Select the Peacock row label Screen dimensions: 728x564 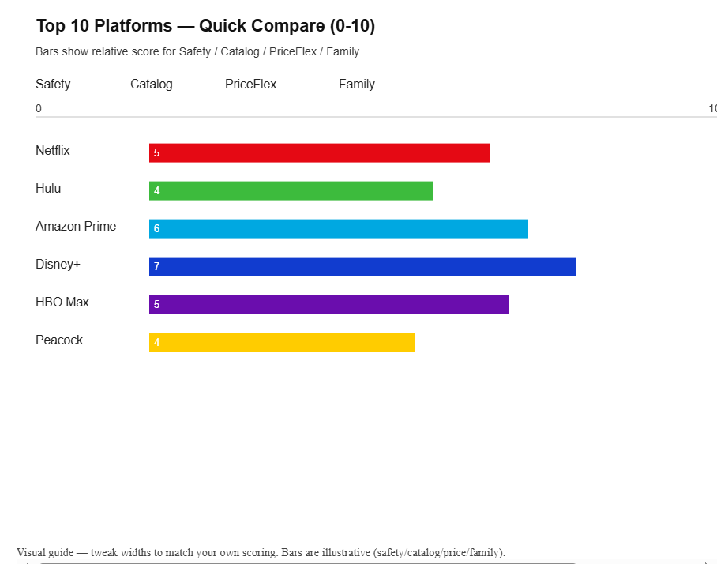click(x=59, y=340)
